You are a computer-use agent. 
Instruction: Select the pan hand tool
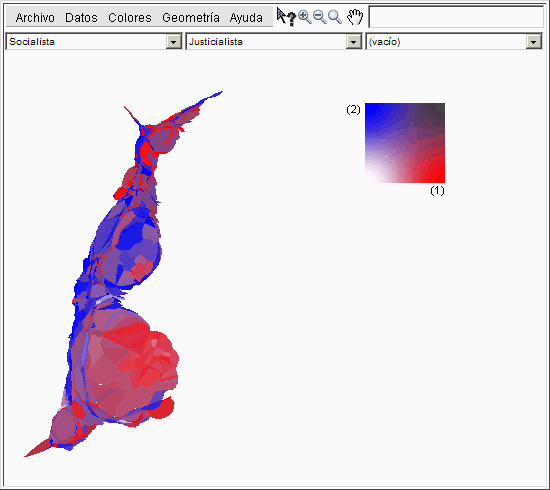coord(355,17)
